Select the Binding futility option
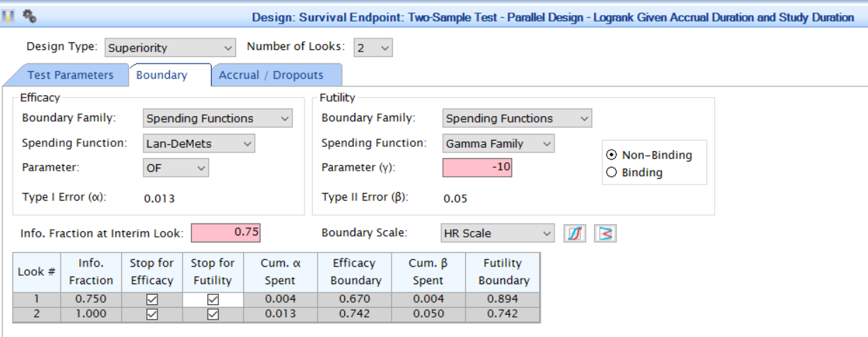 pos(612,173)
